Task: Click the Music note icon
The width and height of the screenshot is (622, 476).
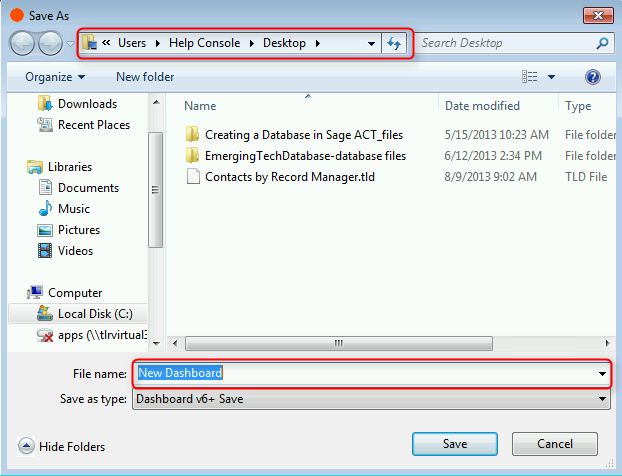Action: coord(45,208)
